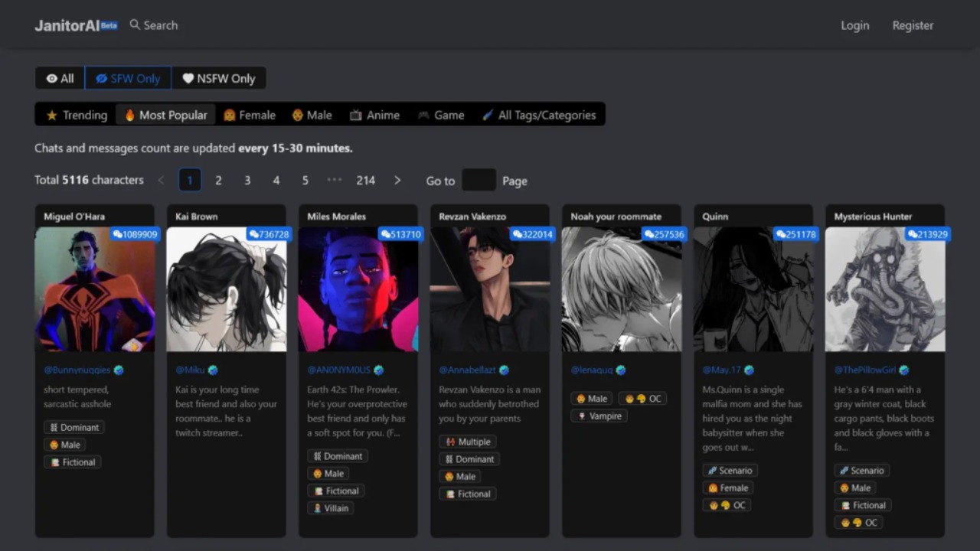
Task: Click the Login link
Action: [854, 25]
